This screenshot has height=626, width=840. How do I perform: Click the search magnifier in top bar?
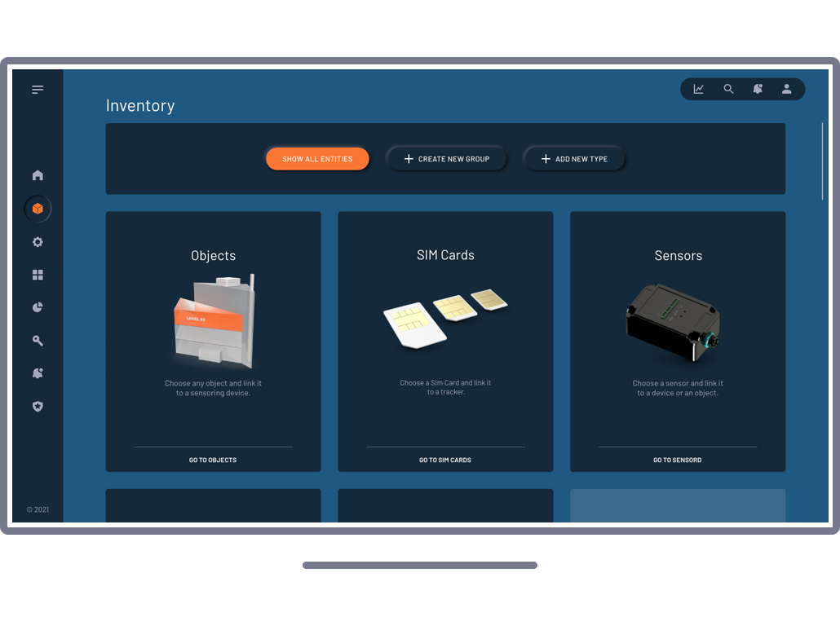pos(728,90)
